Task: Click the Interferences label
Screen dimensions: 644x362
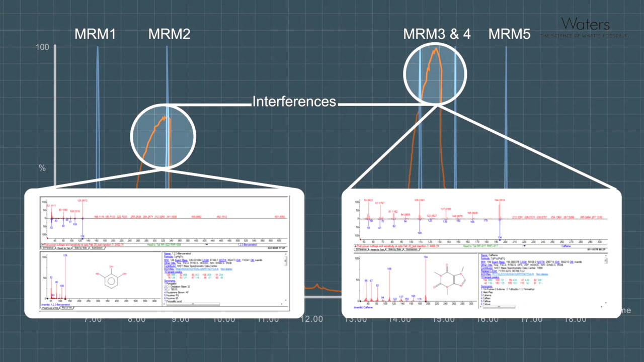Action: coord(294,102)
